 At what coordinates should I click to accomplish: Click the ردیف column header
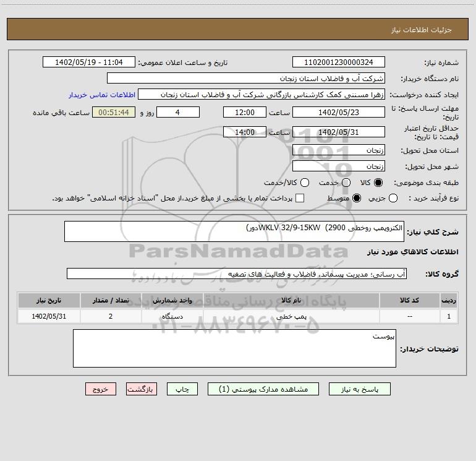coord(449,300)
